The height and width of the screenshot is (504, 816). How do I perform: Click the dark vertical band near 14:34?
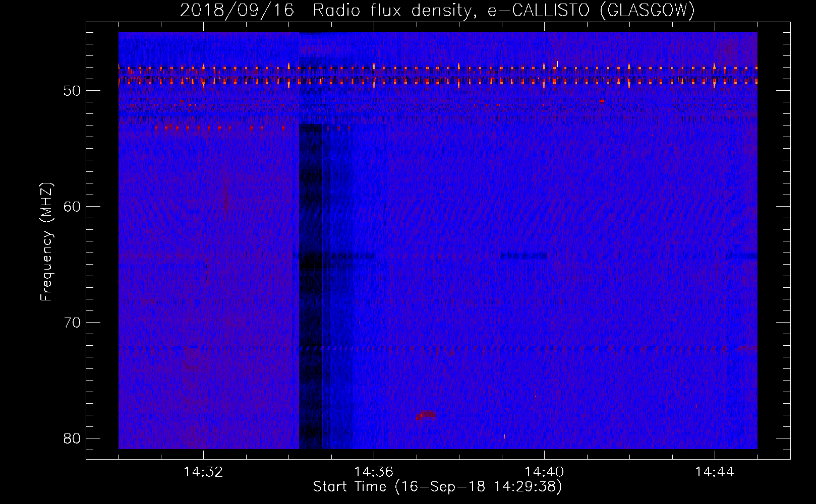[x=311, y=286]
